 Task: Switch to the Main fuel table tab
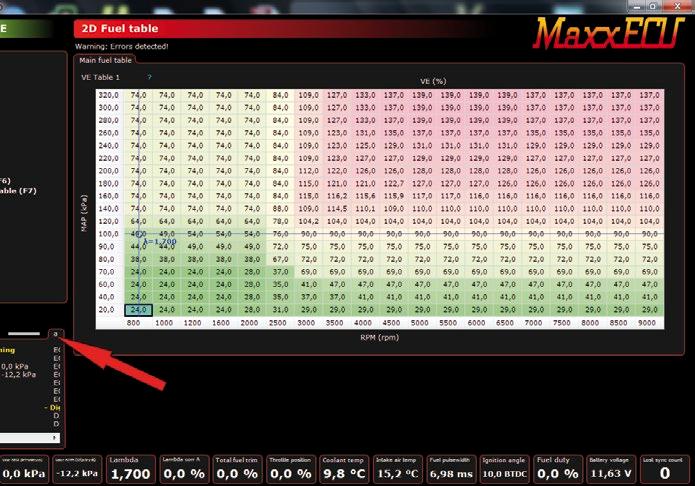pos(105,60)
